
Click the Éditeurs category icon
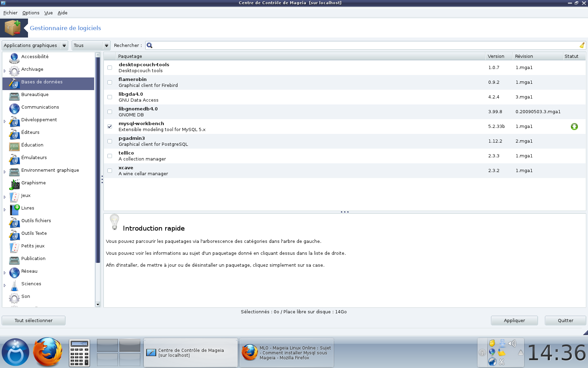(x=14, y=134)
